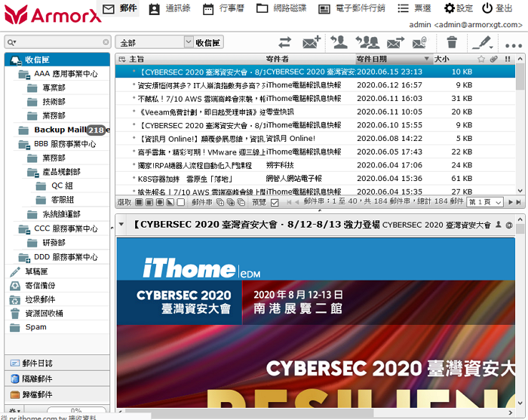Click the star column header icon
Image resolution: width=528 pixels, height=420 pixels.
point(481,60)
